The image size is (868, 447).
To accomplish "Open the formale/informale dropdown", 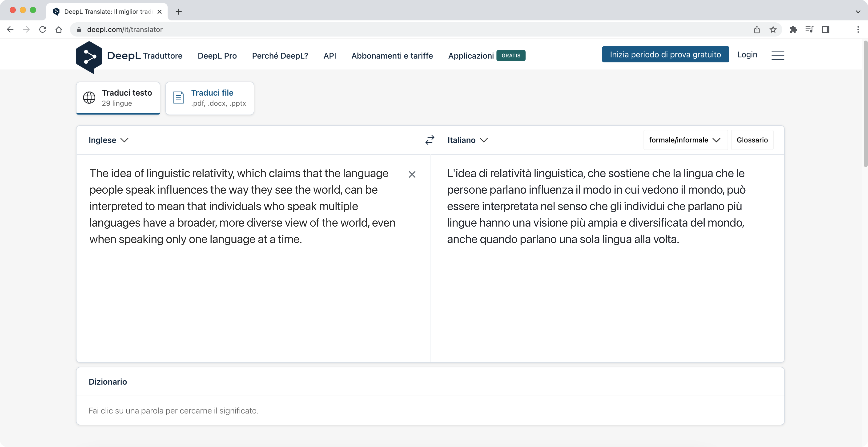I will tap(685, 140).
